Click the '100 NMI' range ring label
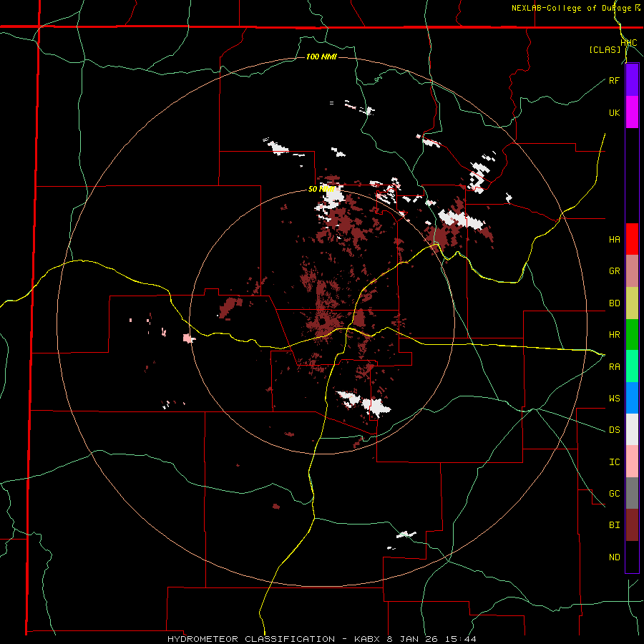The width and height of the screenshot is (644, 644). pos(321,57)
